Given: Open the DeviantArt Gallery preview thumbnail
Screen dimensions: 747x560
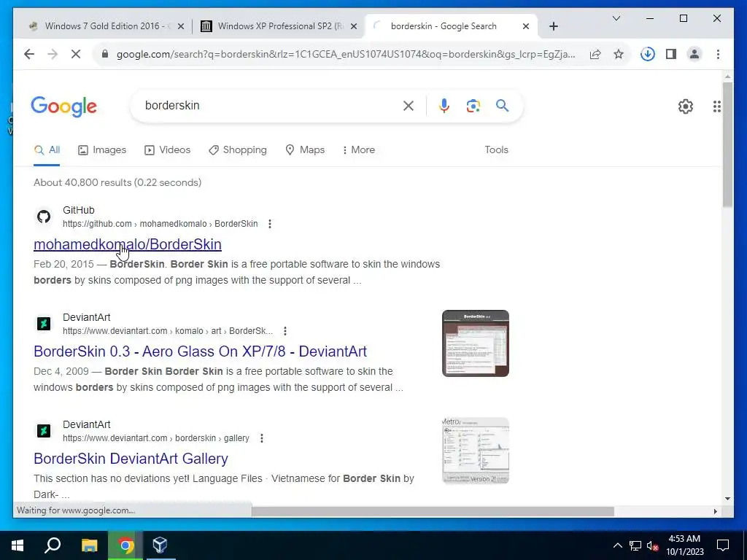Looking at the screenshot, I should [x=476, y=451].
